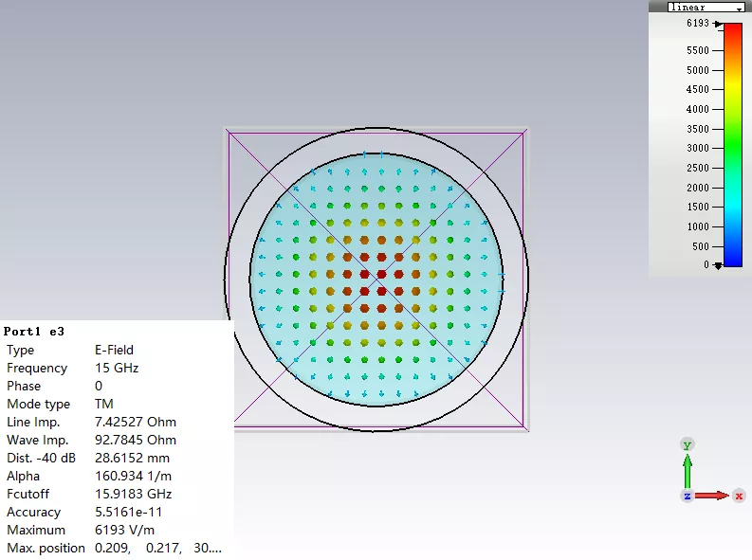Select the '3000' tick label on the color scale

point(698,148)
